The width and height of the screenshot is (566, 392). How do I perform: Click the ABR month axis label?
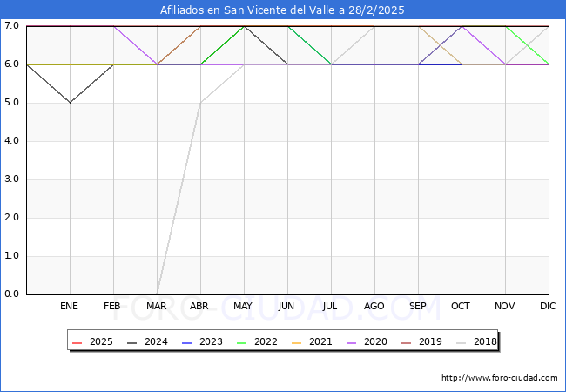199,306
